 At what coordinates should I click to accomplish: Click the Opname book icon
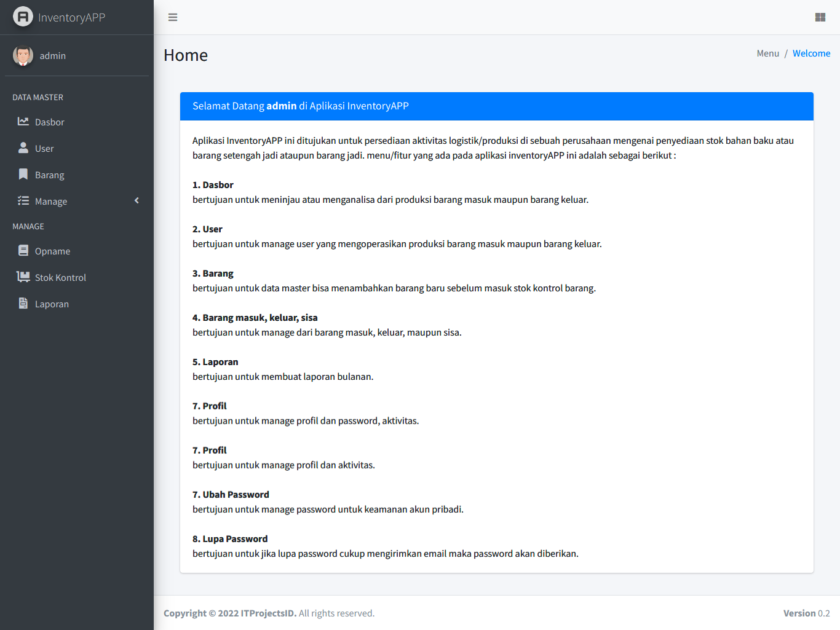(23, 251)
